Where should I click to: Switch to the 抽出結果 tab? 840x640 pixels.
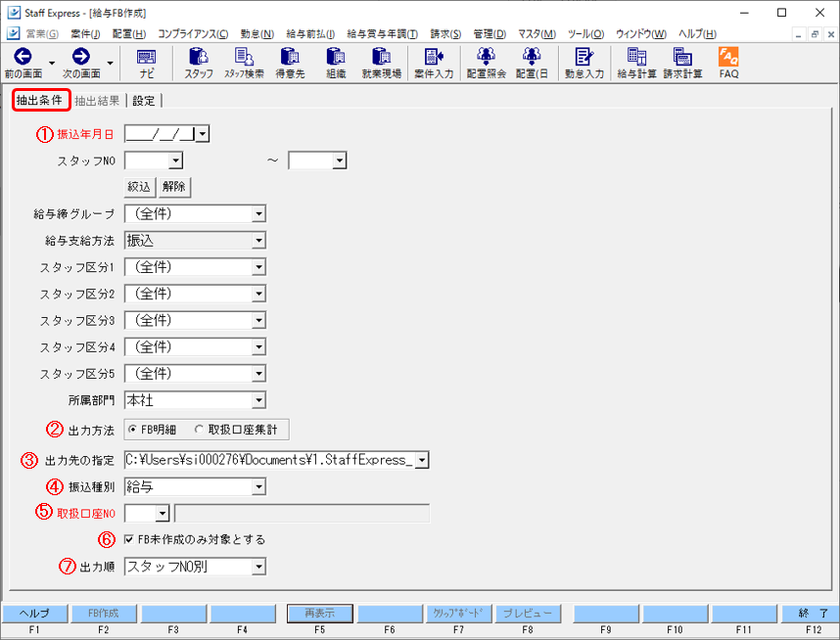[97, 101]
